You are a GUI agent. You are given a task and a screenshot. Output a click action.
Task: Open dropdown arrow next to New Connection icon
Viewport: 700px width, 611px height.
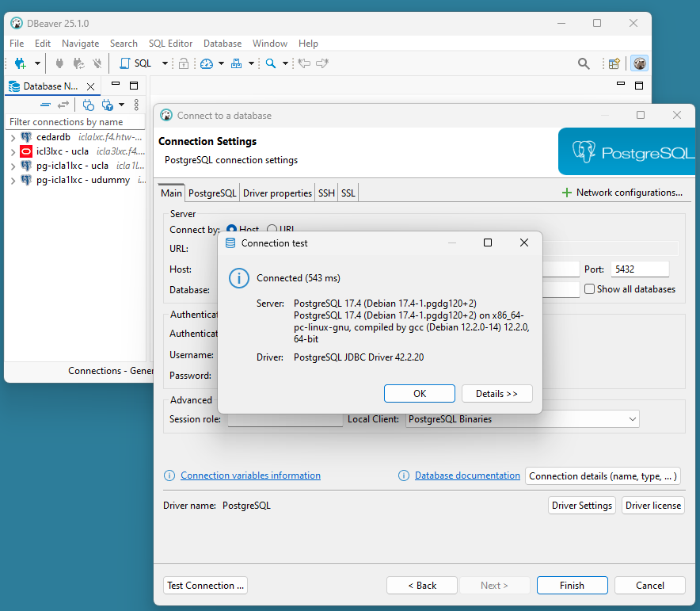pos(37,63)
